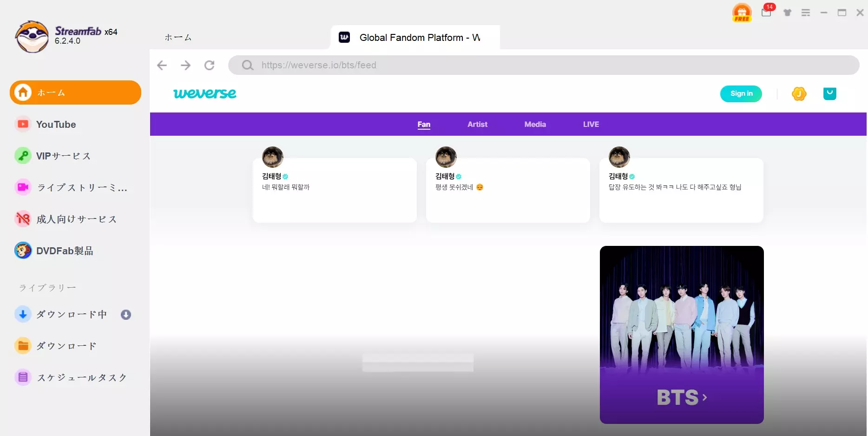This screenshot has width=868, height=436.
Task: Go back in the browser
Action: click(x=162, y=65)
